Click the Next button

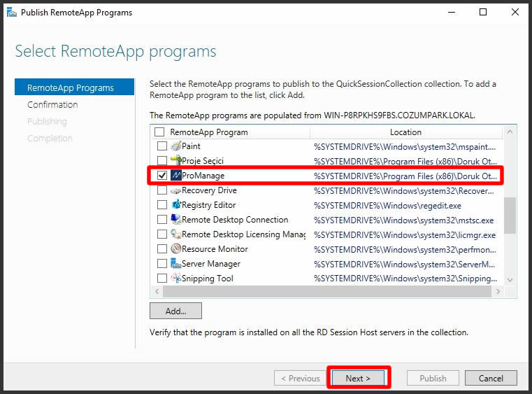pos(358,378)
